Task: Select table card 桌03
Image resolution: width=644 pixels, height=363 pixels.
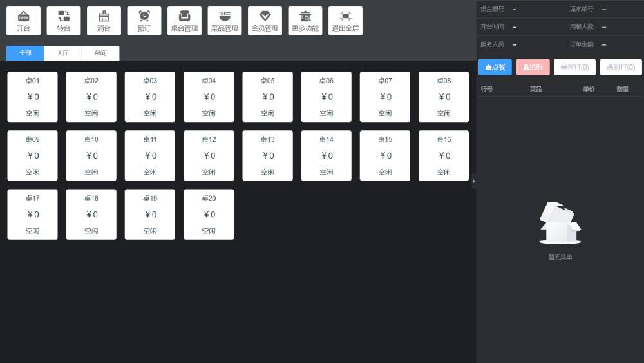Action: tap(150, 97)
